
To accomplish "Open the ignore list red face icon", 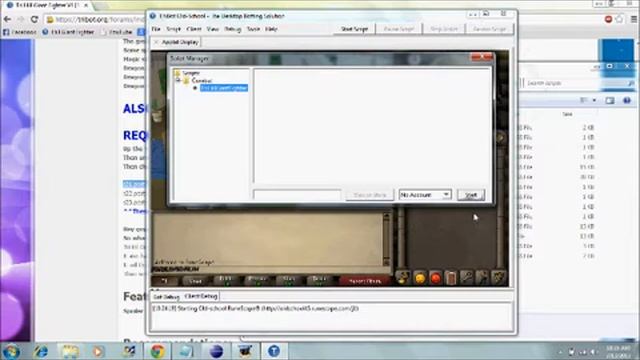I will pyautogui.click(x=436, y=278).
